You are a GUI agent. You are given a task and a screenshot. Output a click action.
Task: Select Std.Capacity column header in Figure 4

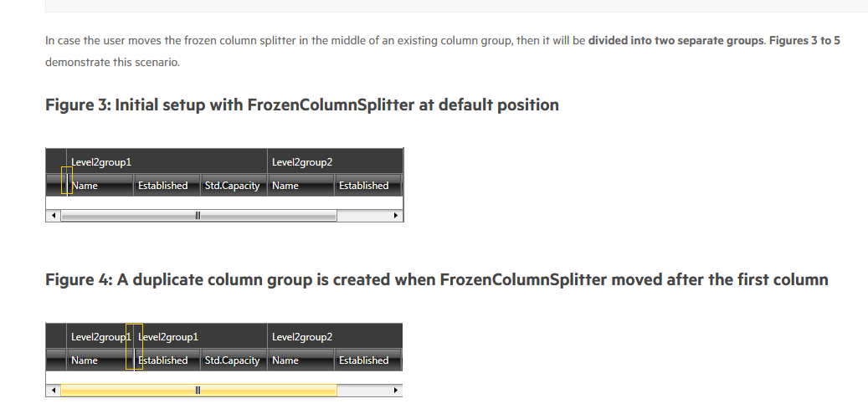coord(232,360)
